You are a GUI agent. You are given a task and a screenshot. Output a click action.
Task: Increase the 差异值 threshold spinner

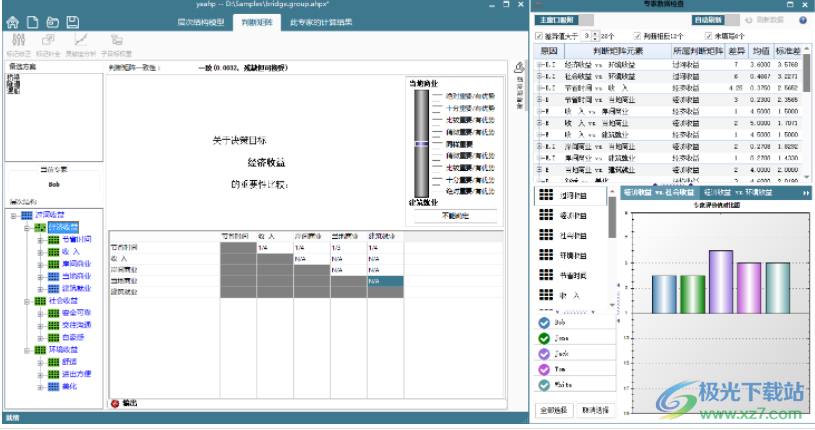pyautogui.click(x=596, y=34)
